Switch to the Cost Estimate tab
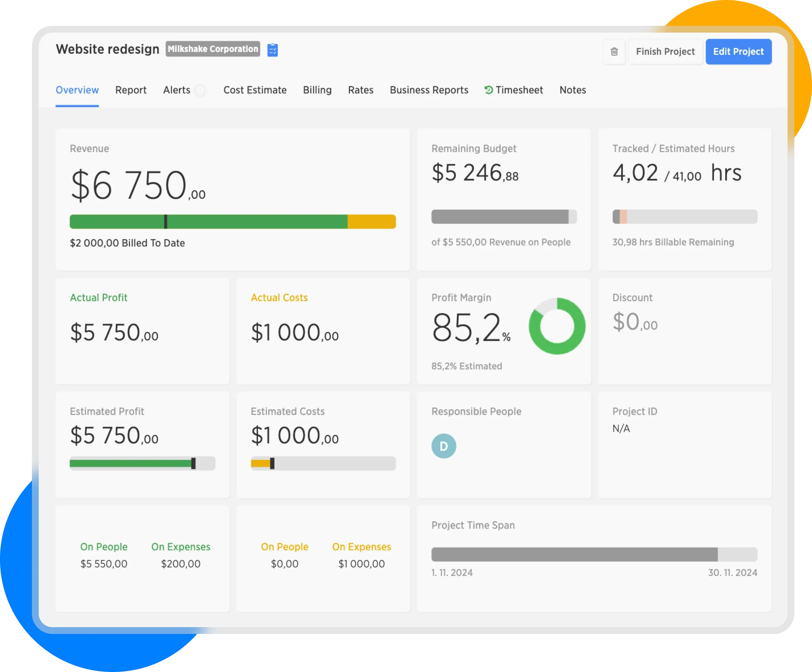 pyautogui.click(x=255, y=90)
